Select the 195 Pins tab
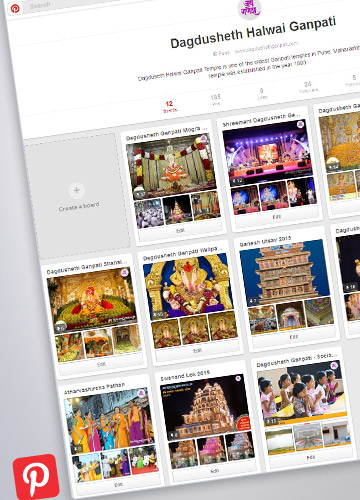This screenshot has width=360, height=500. tap(216, 99)
